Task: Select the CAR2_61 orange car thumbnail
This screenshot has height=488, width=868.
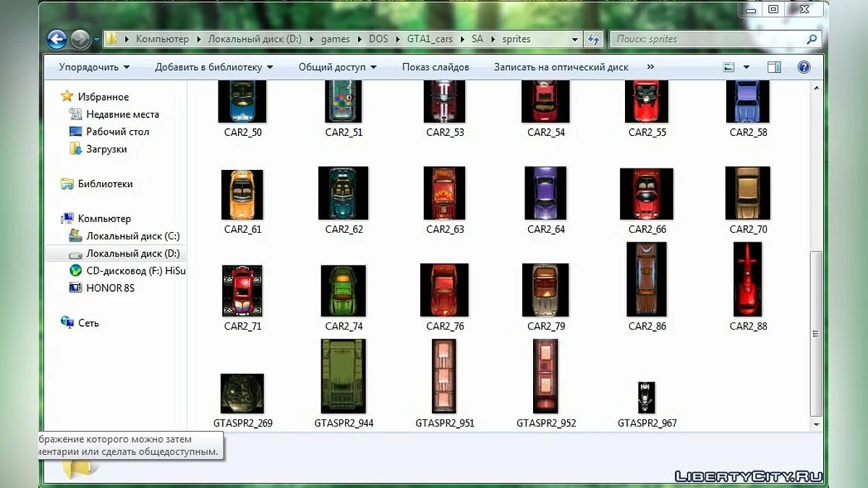Action: [242, 195]
